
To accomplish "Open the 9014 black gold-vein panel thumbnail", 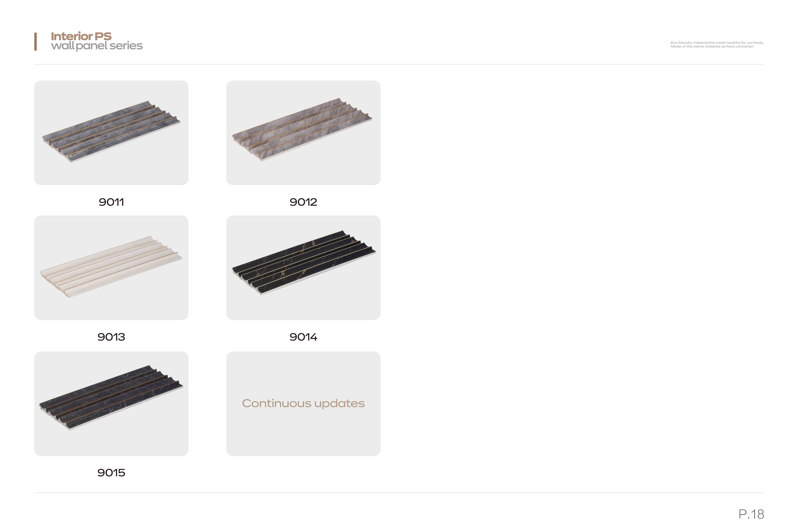I will 303,268.
